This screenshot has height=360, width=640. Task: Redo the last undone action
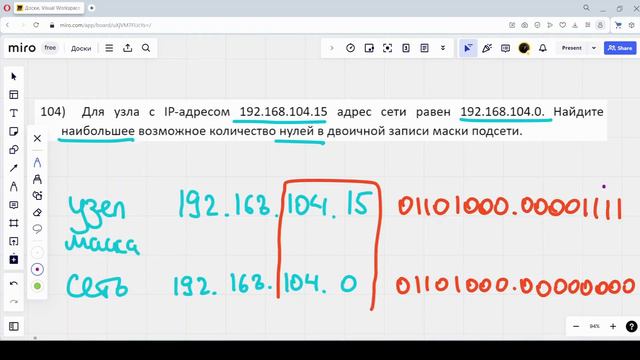click(13, 302)
